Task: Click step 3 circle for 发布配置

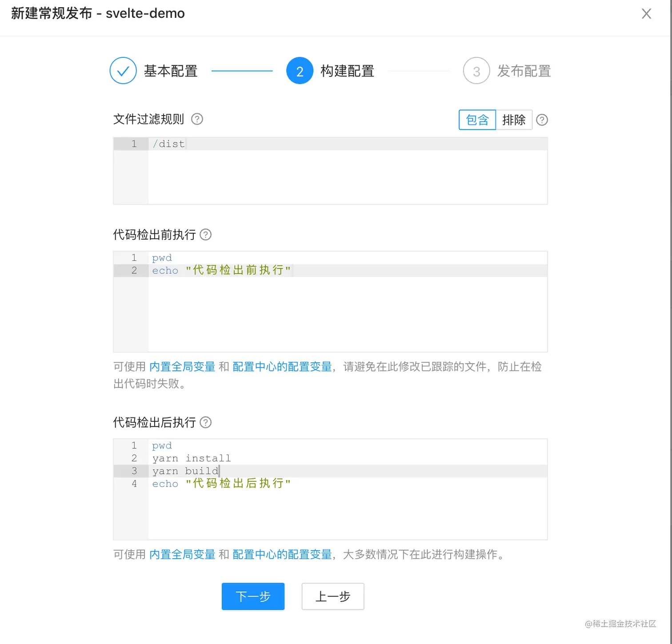Action: coord(476,71)
